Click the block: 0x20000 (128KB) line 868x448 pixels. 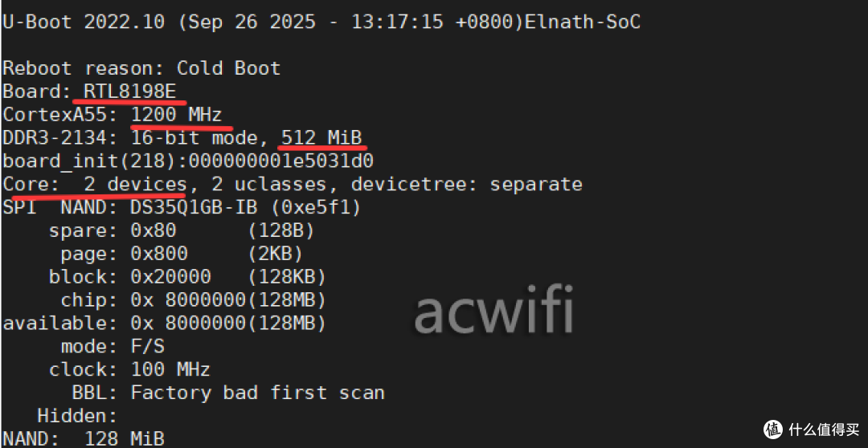[x=187, y=276]
